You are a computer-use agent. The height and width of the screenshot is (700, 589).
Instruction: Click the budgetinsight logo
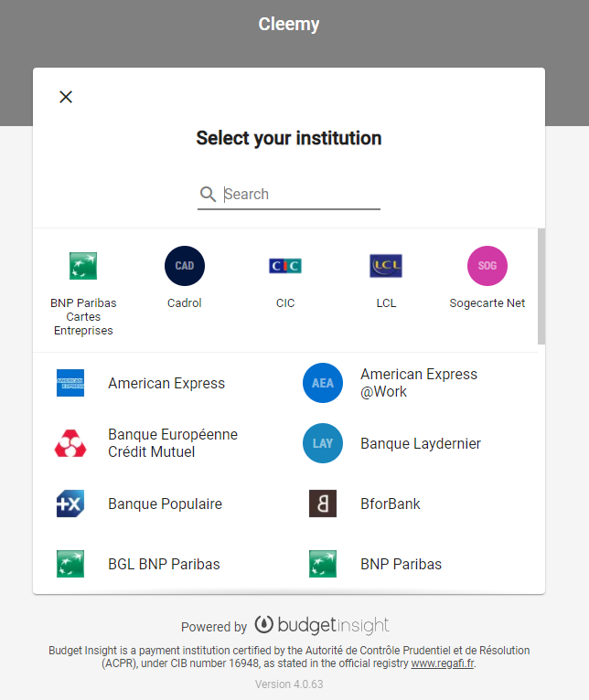(322, 625)
